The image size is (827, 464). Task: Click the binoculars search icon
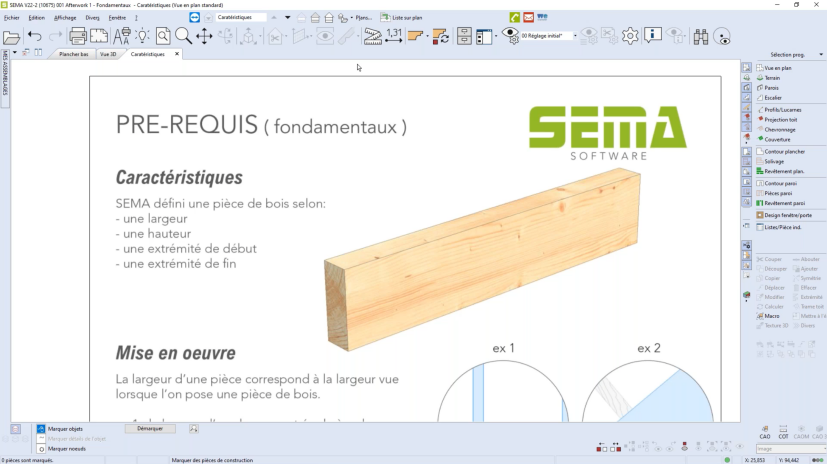click(x=700, y=36)
